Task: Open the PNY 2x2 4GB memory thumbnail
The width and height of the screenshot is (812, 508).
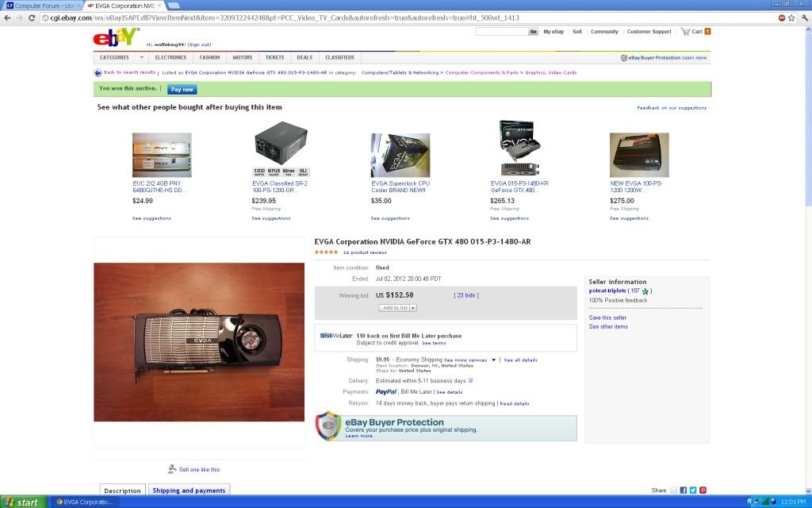Action: point(162,155)
